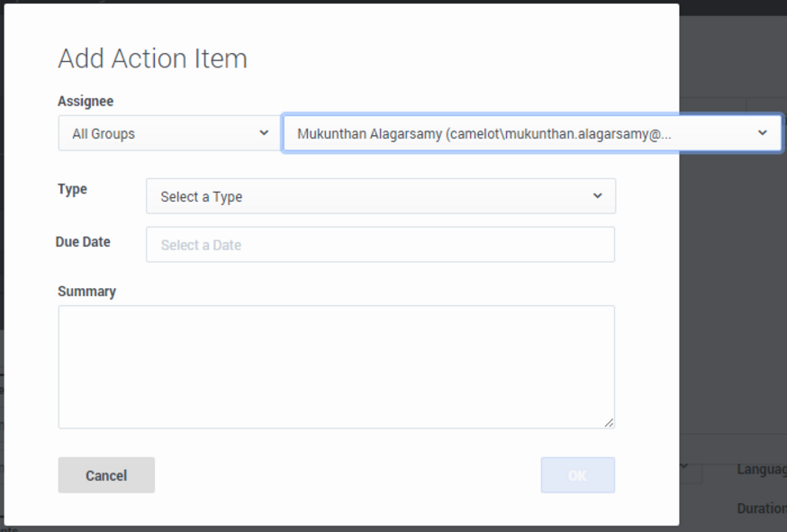Image resolution: width=787 pixels, height=532 pixels.
Task: Click inside the Summary text area
Action: coord(336,366)
